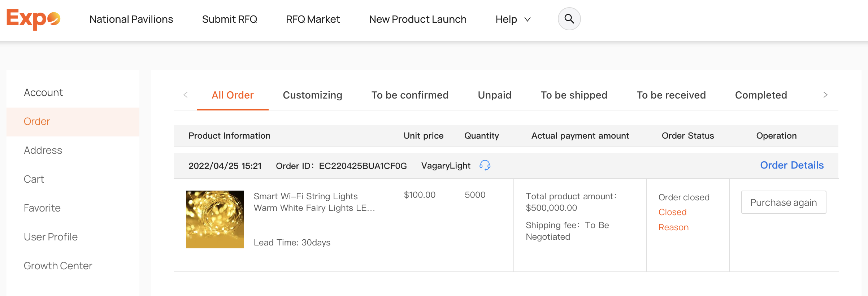Open Smart Wi-Fi String Lights product title
Image resolution: width=868 pixels, height=296 pixels.
314,202
